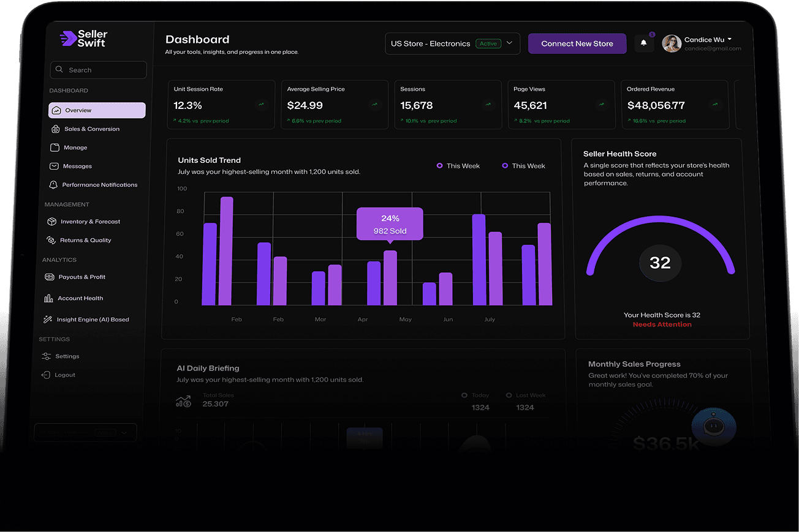799x532 pixels.
Task: Toggle the first This Week chart option
Action: (458, 166)
